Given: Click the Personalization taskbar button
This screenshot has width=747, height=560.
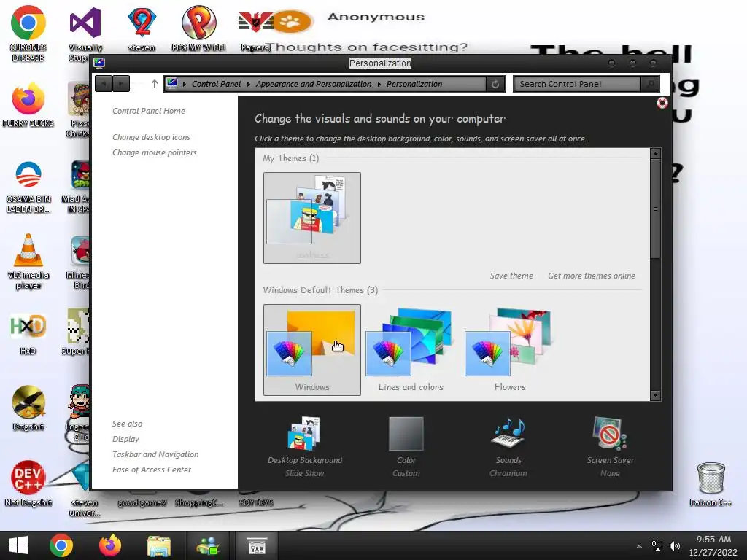Looking at the screenshot, I should [x=257, y=545].
